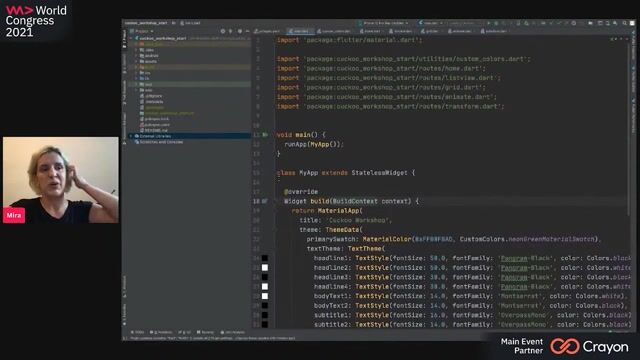Image resolution: width=640 pixels, height=360 pixels.
Task: Click 'return MaterialApp(' in the editor
Action: (327, 211)
